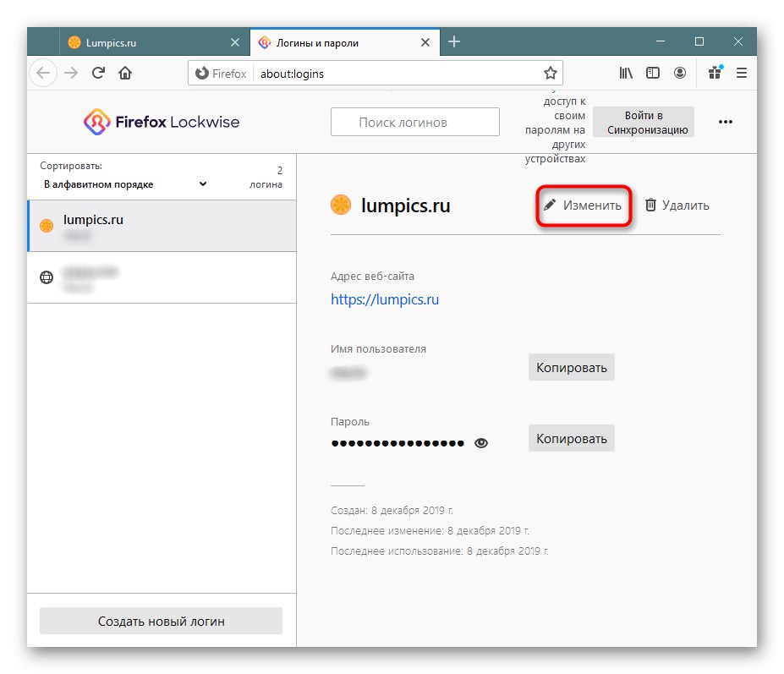Open the Library bookmarks icon
784x674 pixels.
(x=626, y=73)
